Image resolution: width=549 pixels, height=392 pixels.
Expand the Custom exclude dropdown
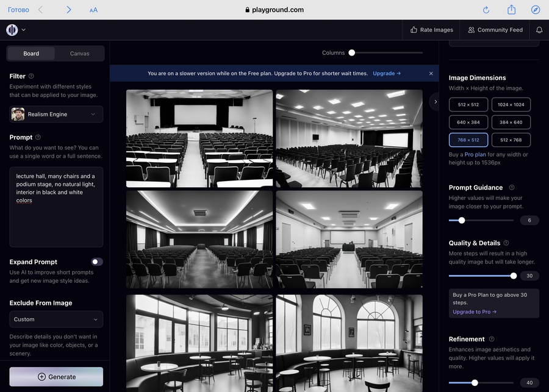click(56, 319)
